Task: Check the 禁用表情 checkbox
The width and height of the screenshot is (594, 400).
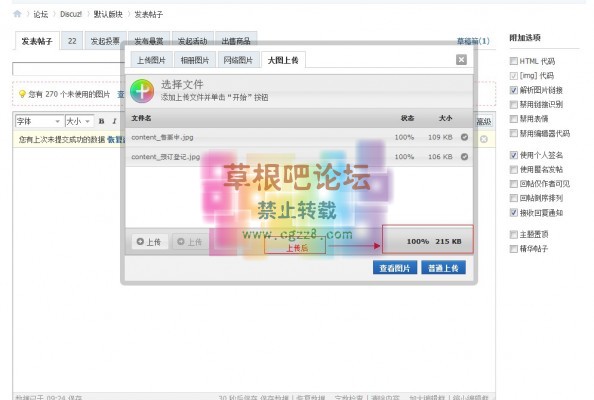Action: click(x=514, y=119)
